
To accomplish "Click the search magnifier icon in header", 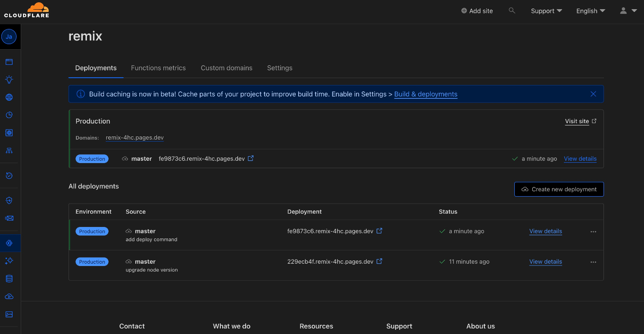I will [x=512, y=10].
